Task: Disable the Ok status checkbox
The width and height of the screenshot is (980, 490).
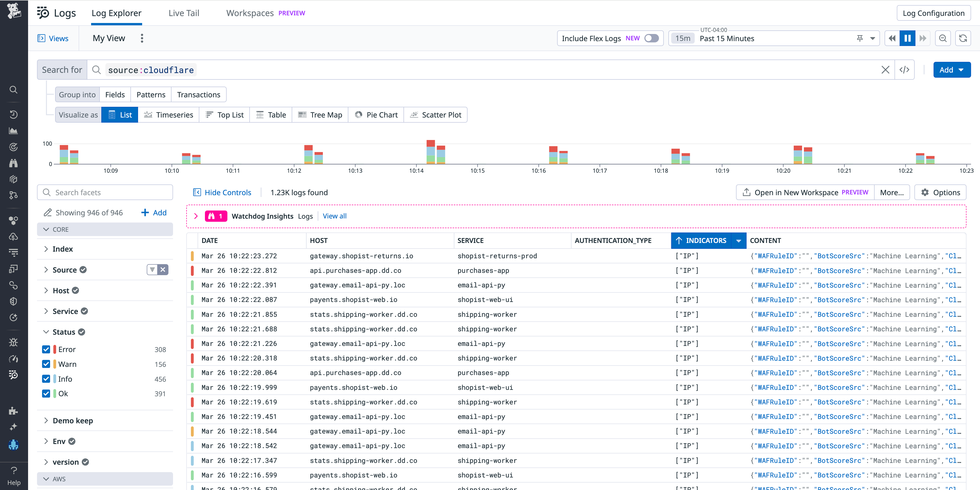Action: click(46, 393)
